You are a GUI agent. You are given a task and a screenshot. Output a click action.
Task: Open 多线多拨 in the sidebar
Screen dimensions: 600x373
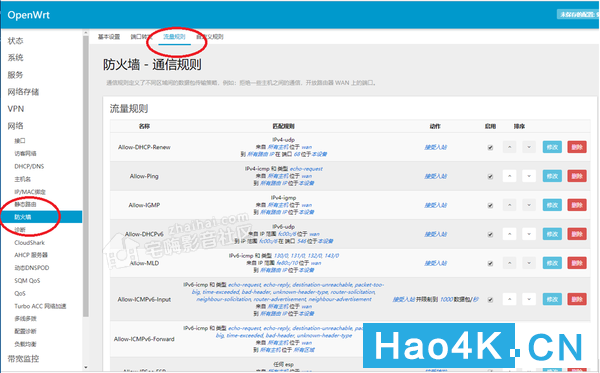(x=25, y=318)
